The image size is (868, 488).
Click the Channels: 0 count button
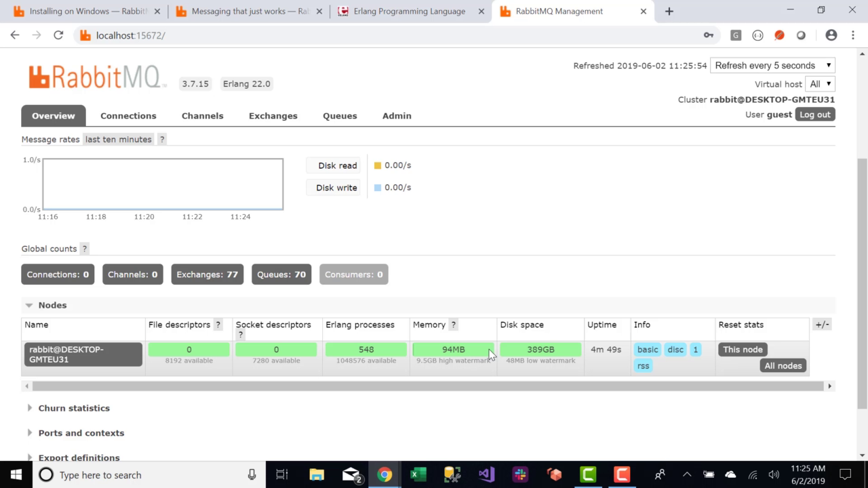[x=132, y=274]
